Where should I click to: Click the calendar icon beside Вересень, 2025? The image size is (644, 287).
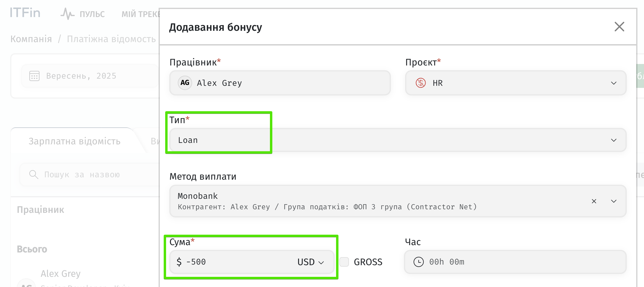[34, 76]
